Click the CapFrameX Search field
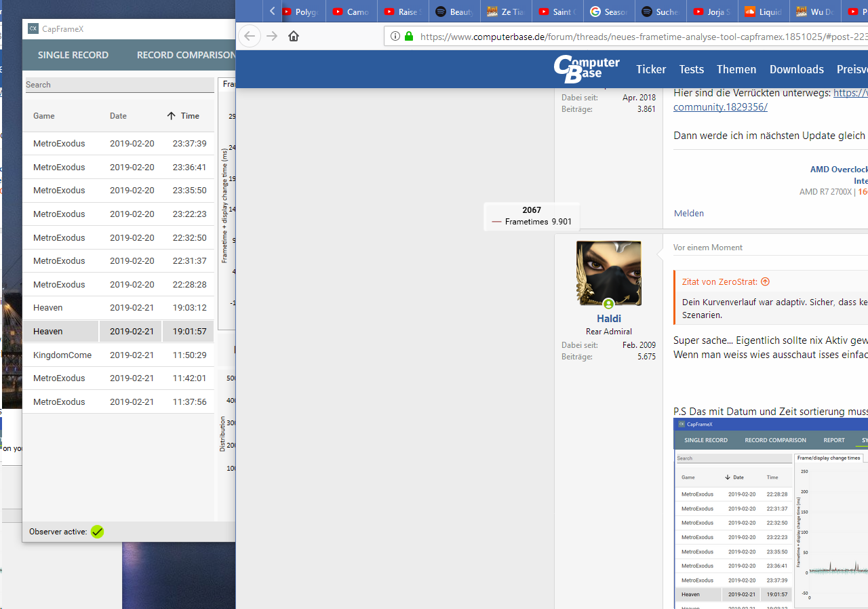This screenshot has height=609, width=868. coord(119,85)
